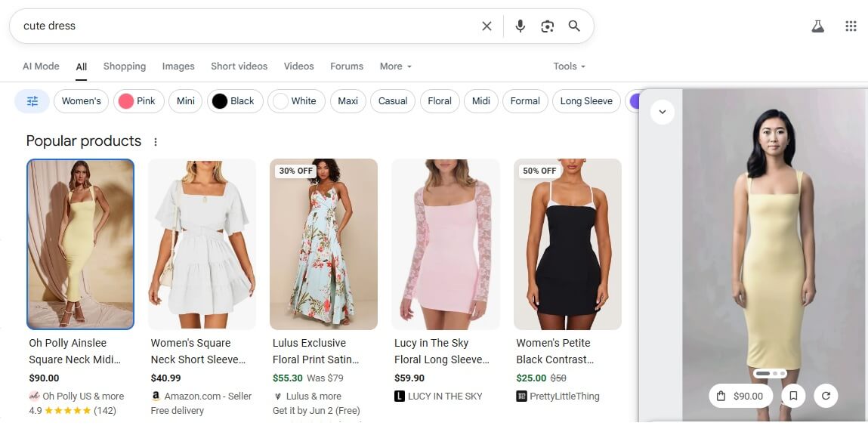Apply the Casual filter chip
The width and height of the screenshot is (868, 432).
(393, 101)
